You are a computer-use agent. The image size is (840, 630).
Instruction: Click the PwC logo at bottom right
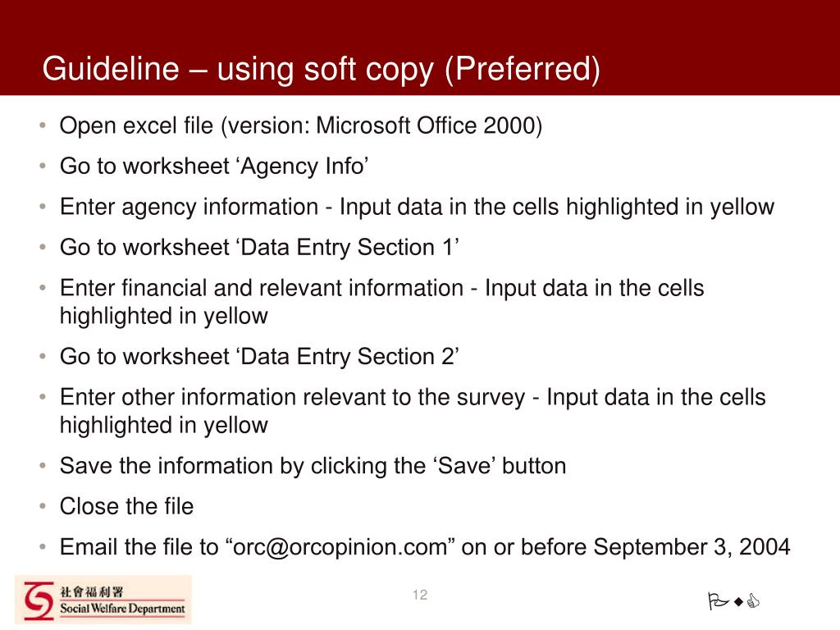click(734, 604)
